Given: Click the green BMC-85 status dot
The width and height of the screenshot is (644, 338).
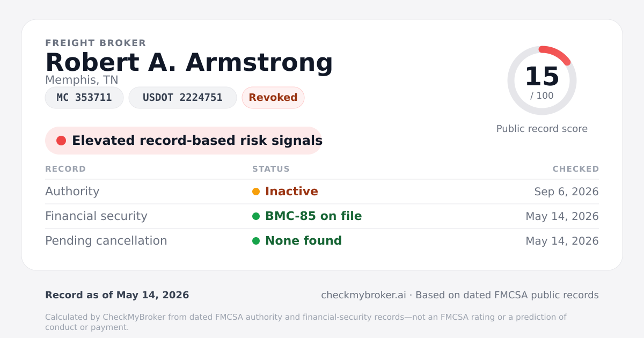Looking at the screenshot, I should tap(256, 216).
